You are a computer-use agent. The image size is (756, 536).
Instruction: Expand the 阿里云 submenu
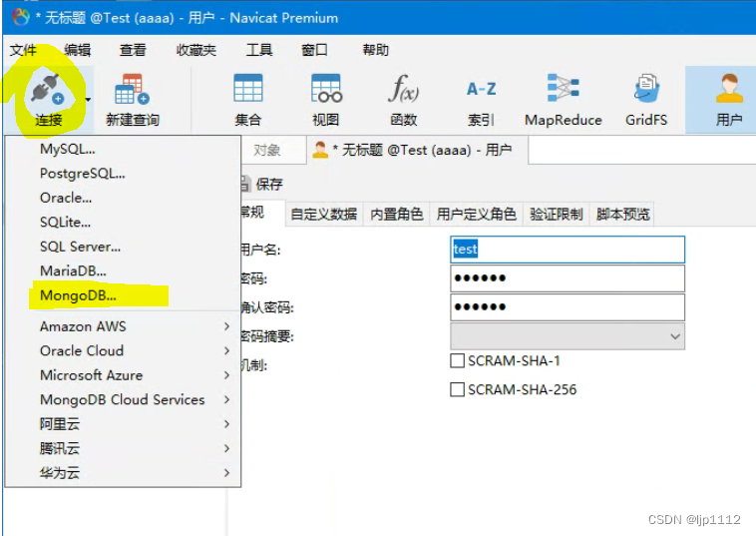pyautogui.click(x=123, y=424)
